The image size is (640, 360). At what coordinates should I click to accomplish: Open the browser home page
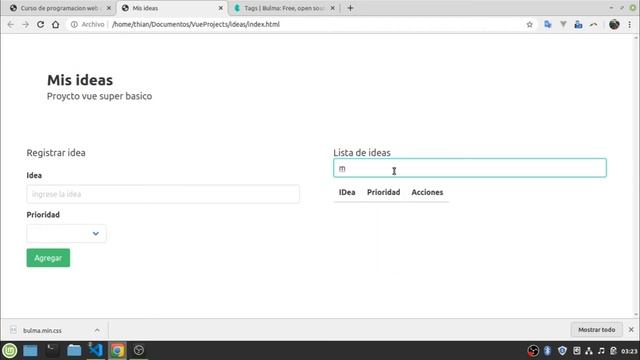(x=56, y=24)
